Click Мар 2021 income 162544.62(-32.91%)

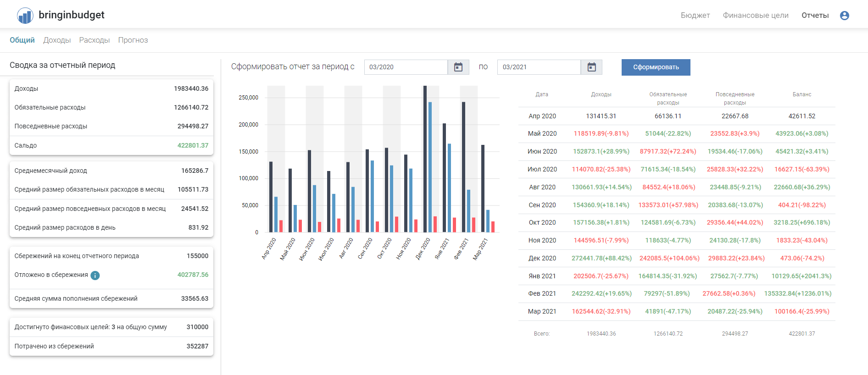[601, 312]
